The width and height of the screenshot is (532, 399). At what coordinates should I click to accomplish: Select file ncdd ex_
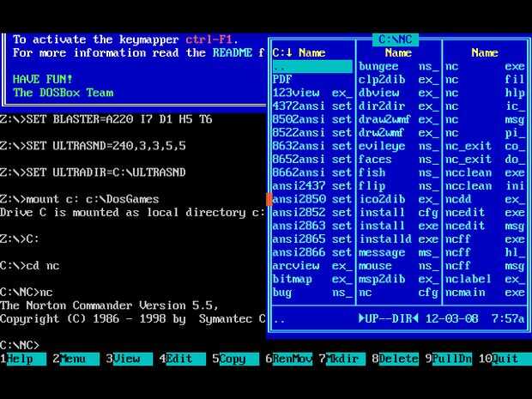(x=485, y=199)
